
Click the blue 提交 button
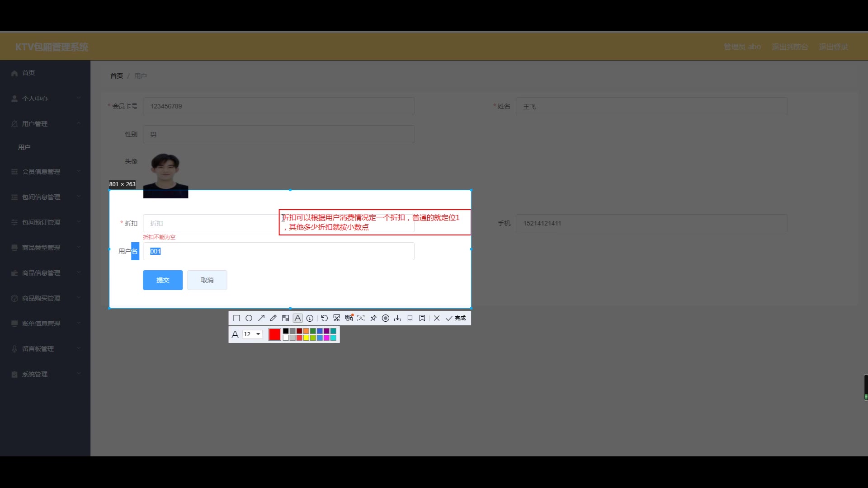[x=163, y=280]
